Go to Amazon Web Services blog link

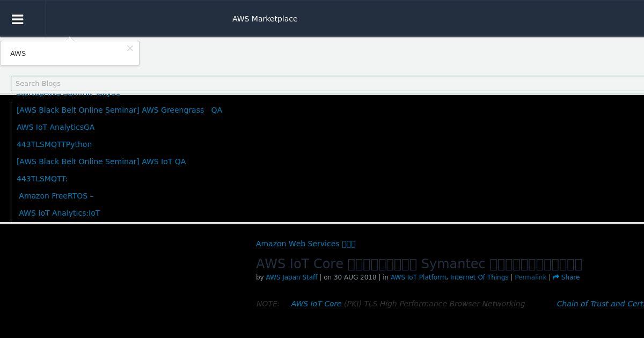coord(305,244)
